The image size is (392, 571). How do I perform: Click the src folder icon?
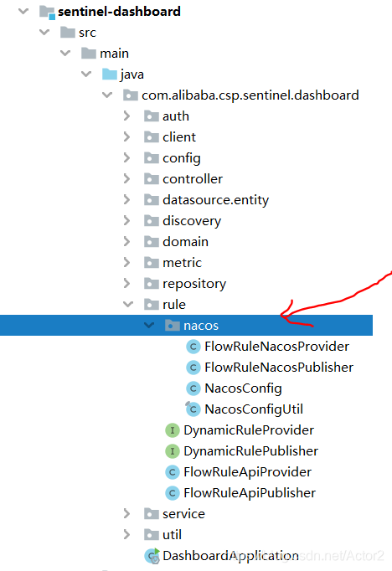[x=68, y=33]
